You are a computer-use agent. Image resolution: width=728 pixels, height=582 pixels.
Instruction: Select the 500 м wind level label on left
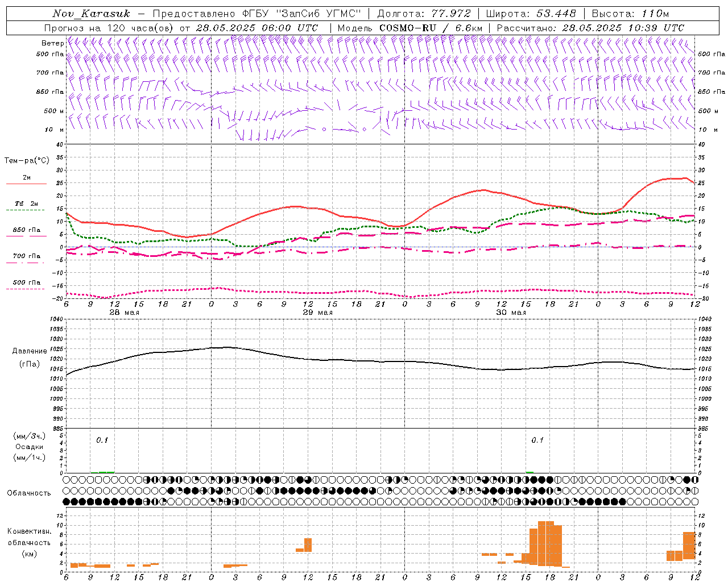pos(54,111)
